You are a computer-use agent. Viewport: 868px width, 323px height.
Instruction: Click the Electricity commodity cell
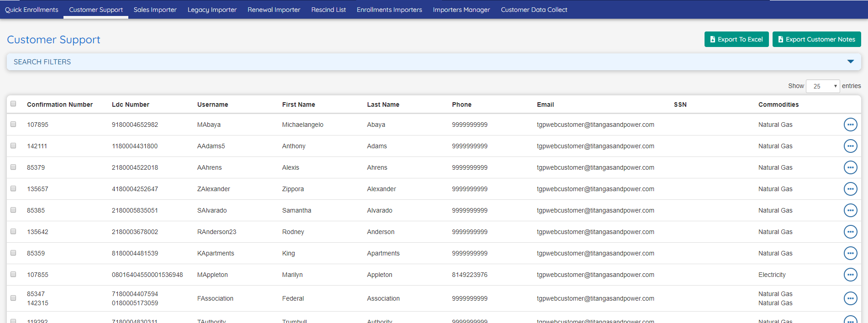(772, 275)
